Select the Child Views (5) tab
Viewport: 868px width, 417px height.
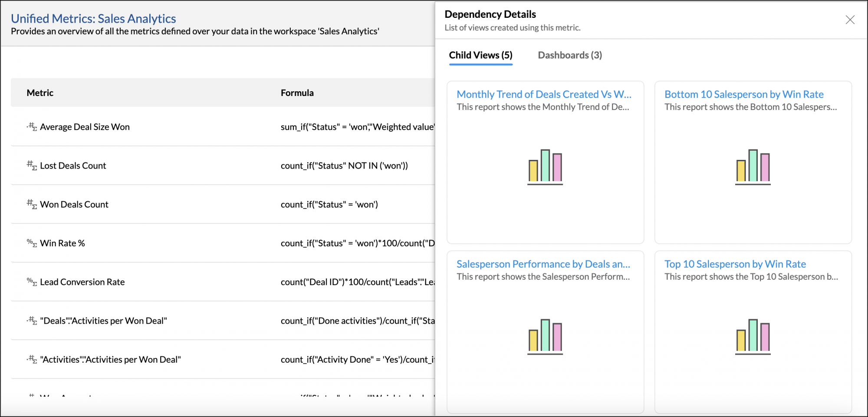[x=480, y=55]
